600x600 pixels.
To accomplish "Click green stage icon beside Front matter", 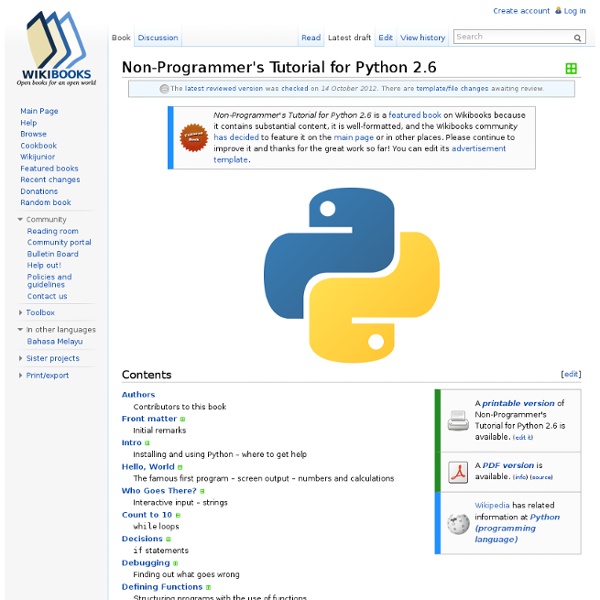I will [x=183, y=419].
